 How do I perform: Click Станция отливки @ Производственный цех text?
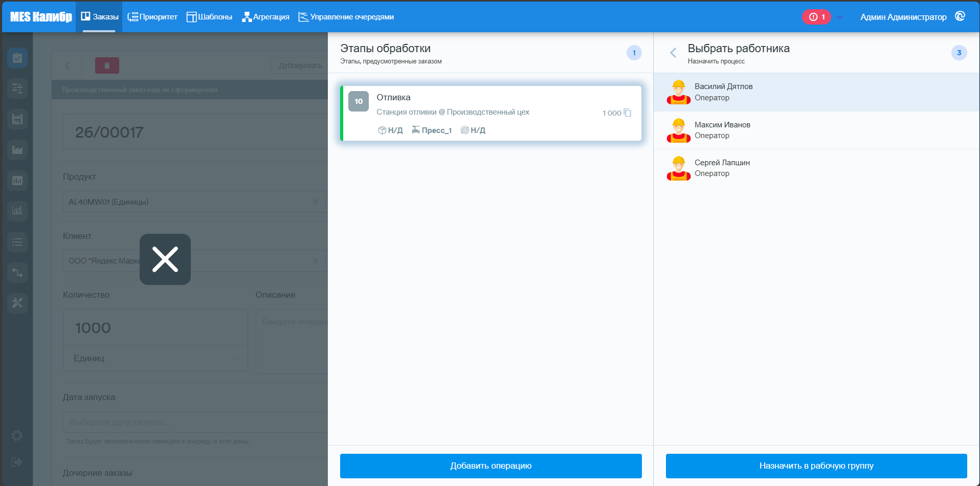(453, 112)
